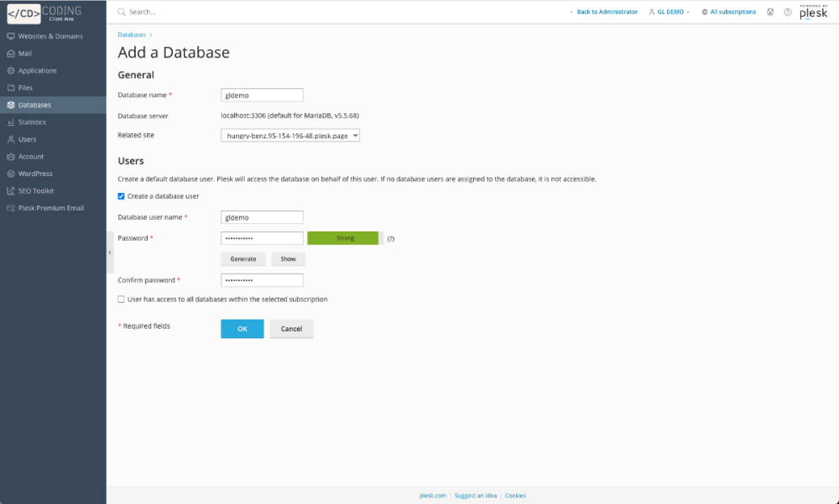839x504 pixels.
Task: Click the Statistics chart icon in sidebar
Action: (10, 122)
